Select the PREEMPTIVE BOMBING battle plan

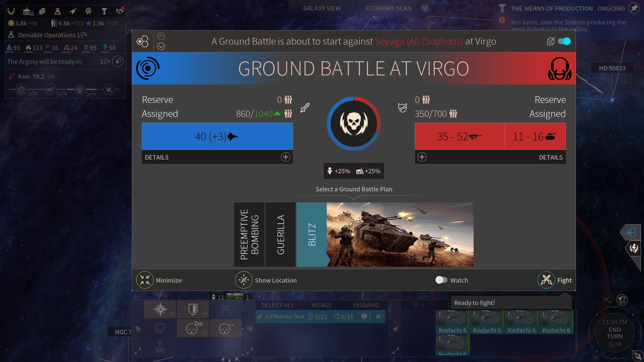pos(249,235)
